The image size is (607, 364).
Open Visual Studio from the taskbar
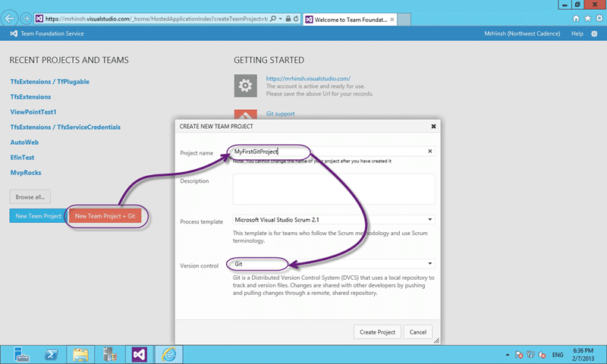[x=140, y=354]
